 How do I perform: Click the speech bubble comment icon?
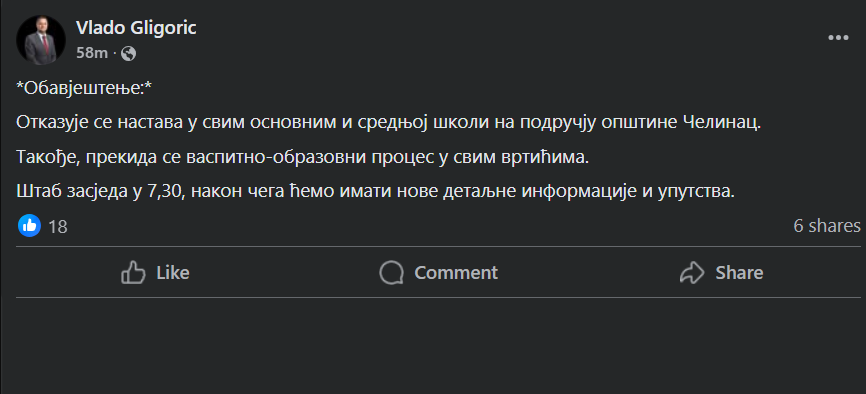[x=391, y=272]
